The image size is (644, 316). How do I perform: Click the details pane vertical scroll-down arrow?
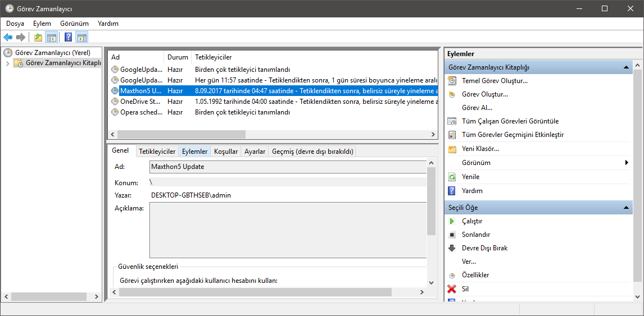[431, 283]
